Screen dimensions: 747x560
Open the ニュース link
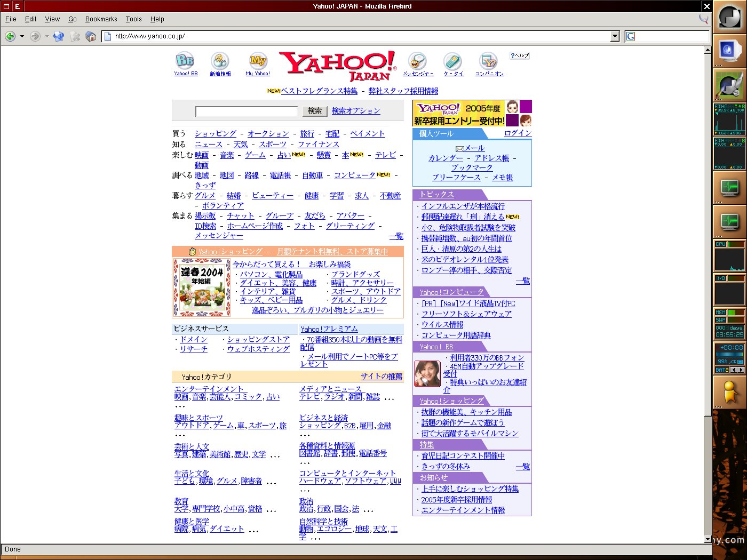tap(209, 145)
